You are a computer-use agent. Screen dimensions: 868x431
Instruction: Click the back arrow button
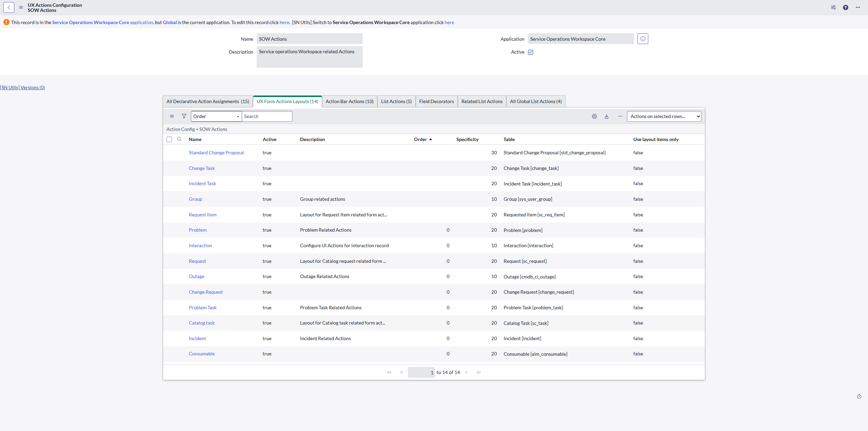[x=9, y=7]
